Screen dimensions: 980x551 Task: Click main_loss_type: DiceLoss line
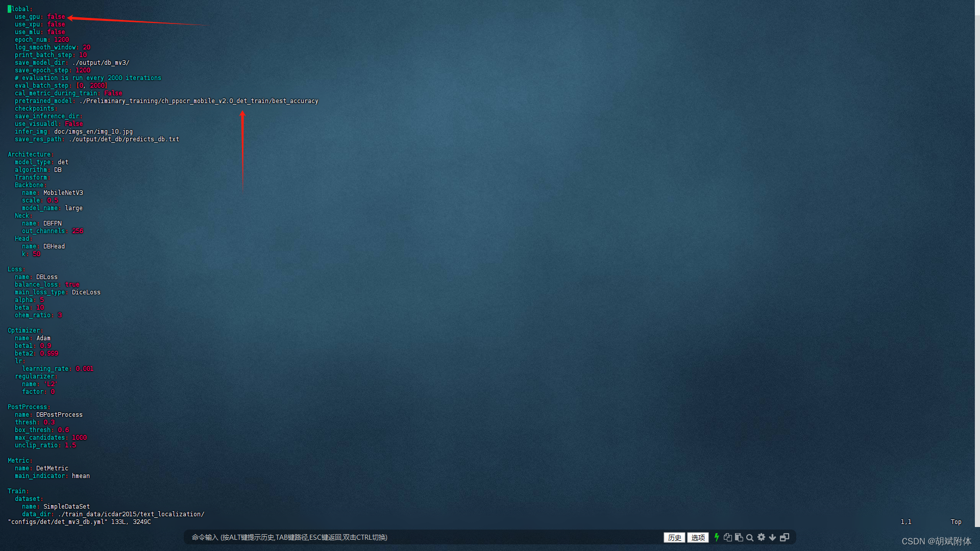pyautogui.click(x=58, y=292)
